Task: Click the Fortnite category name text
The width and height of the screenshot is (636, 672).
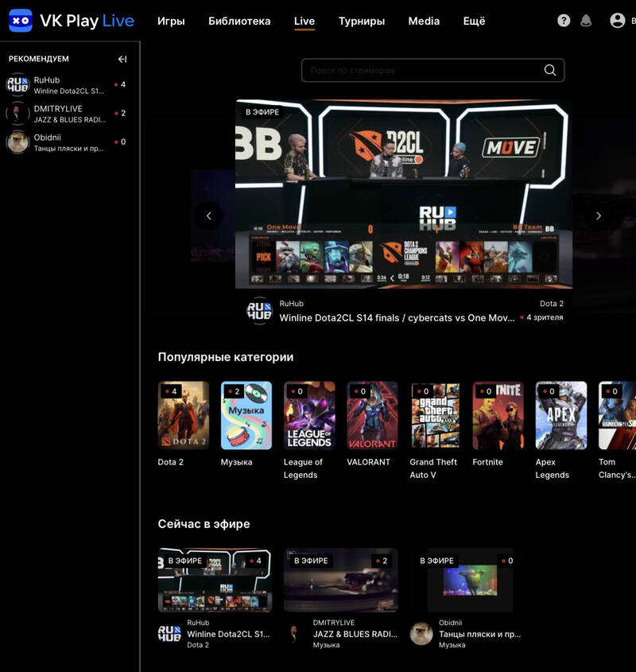Action: pyautogui.click(x=487, y=462)
